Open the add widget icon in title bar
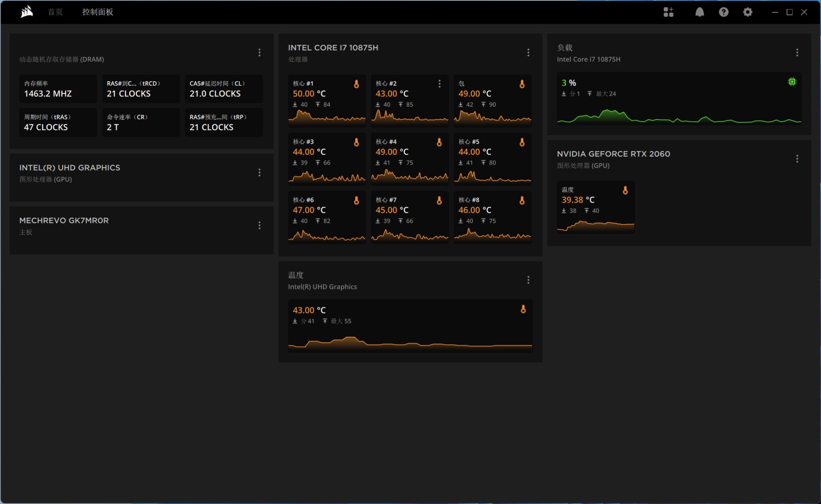The height and width of the screenshot is (504, 821). coord(668,12)
